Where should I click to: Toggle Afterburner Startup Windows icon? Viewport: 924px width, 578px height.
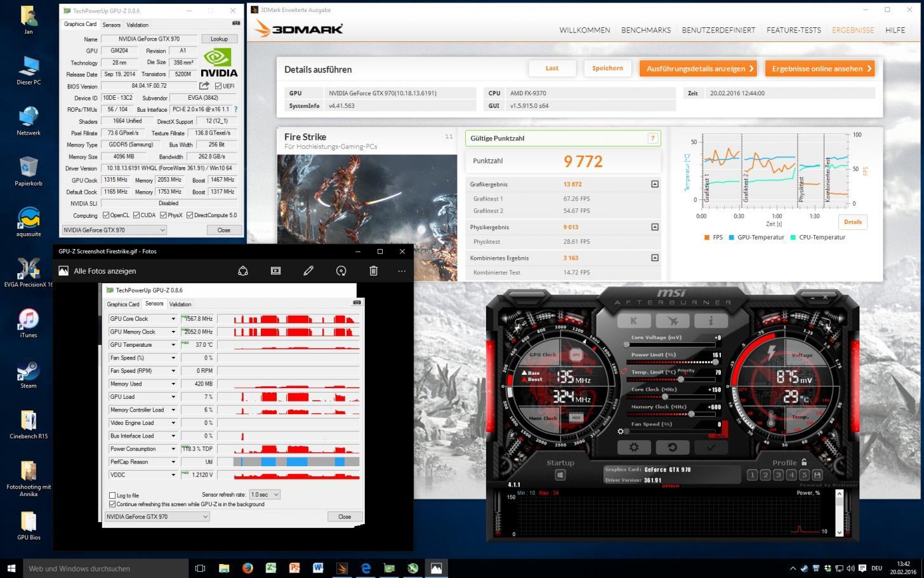560,475
